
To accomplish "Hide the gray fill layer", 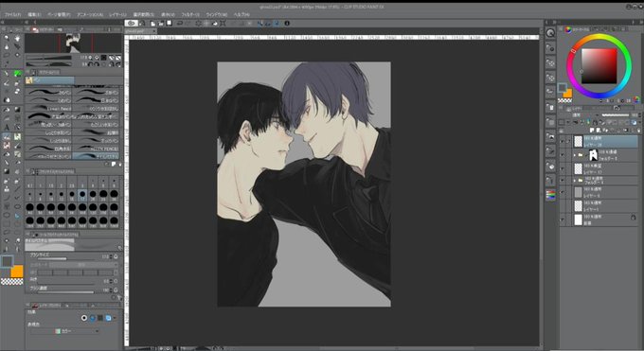I will 563,192.
